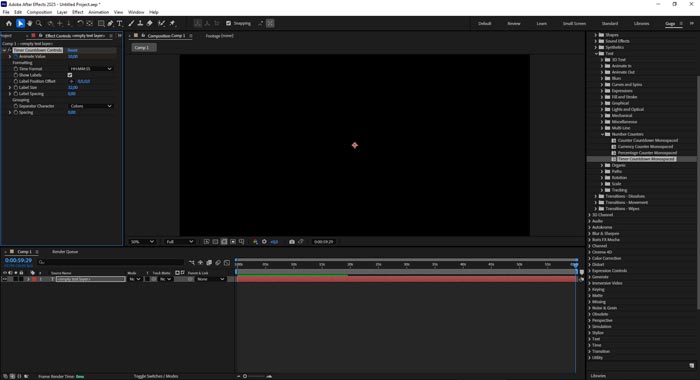Collapse the Number Counters folder
700x380 pixels.
(x=602, y=134)
